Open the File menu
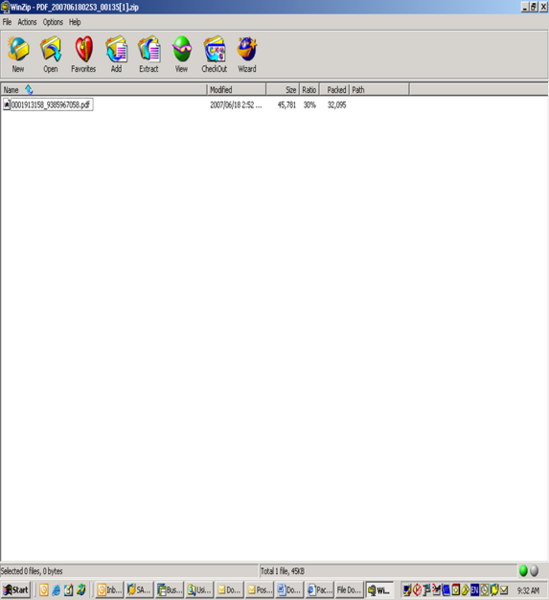Image resolution: width=549 pixels, height=600 pixels. click(x=7, y=22)
